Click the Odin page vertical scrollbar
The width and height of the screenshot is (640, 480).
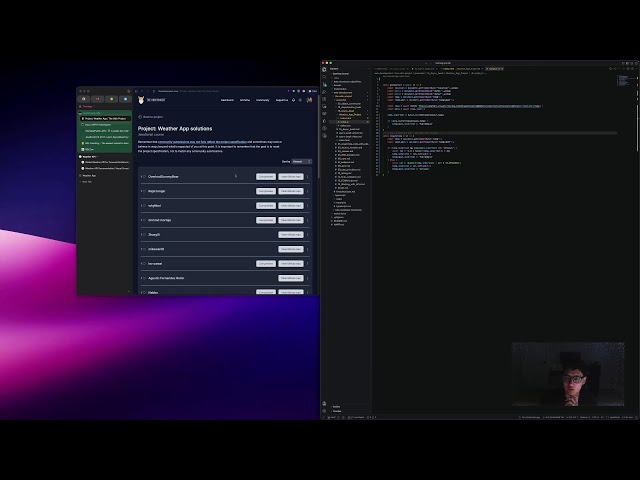pyautogui.click(x=318, y=137)
